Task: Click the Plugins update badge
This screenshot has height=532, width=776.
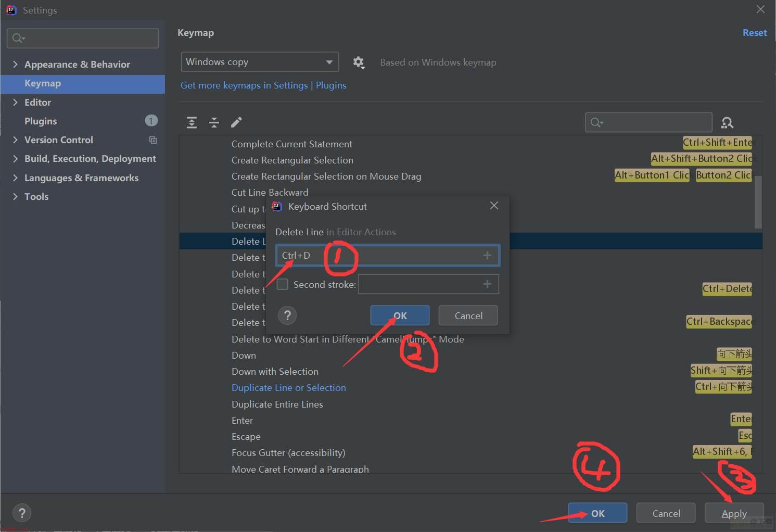Action: [x=151, y=121]
